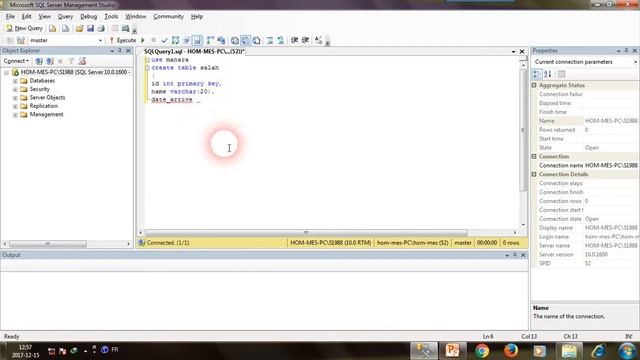Switch output to Results to Text
This screenshot has height=360, width=640.
(235, 40)
